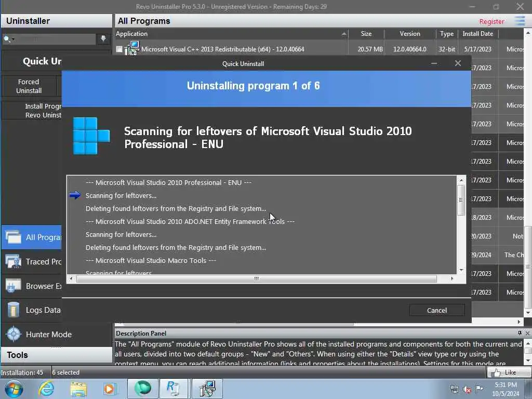This screenshot has width=532, height=399.
Task: Open the Windows Start menu
Action: [14, 389]
